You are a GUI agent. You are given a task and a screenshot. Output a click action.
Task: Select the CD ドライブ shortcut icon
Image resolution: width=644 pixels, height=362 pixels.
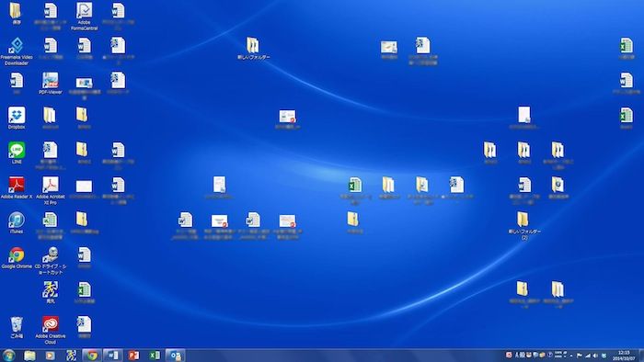click(x=51, y=260)
